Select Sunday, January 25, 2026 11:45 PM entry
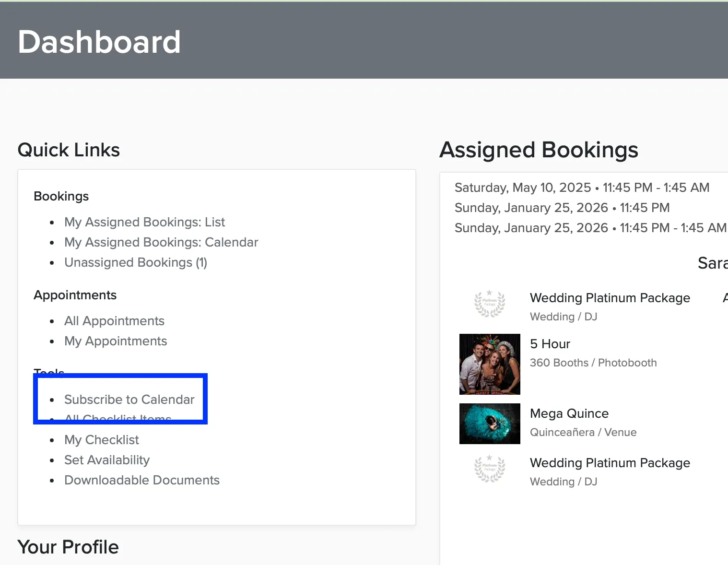 click(x=562, y=208)
